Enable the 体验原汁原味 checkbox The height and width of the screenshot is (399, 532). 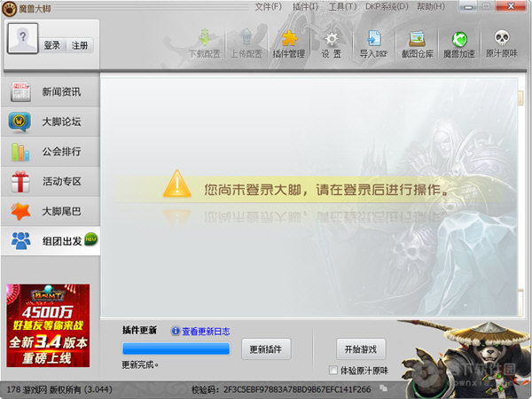click(x=333, y=370)
